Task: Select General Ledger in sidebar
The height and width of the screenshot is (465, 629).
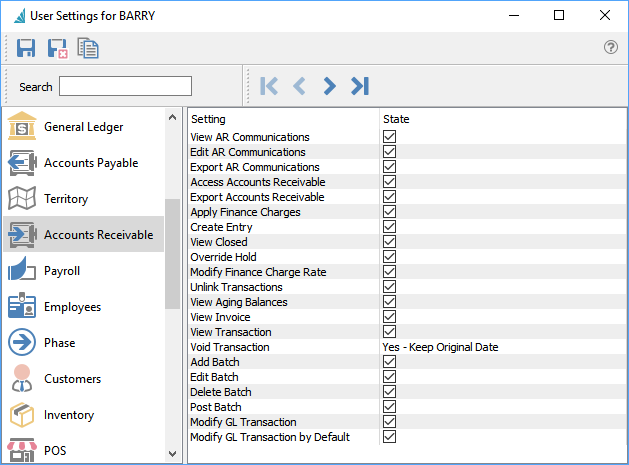Action: 83,127
